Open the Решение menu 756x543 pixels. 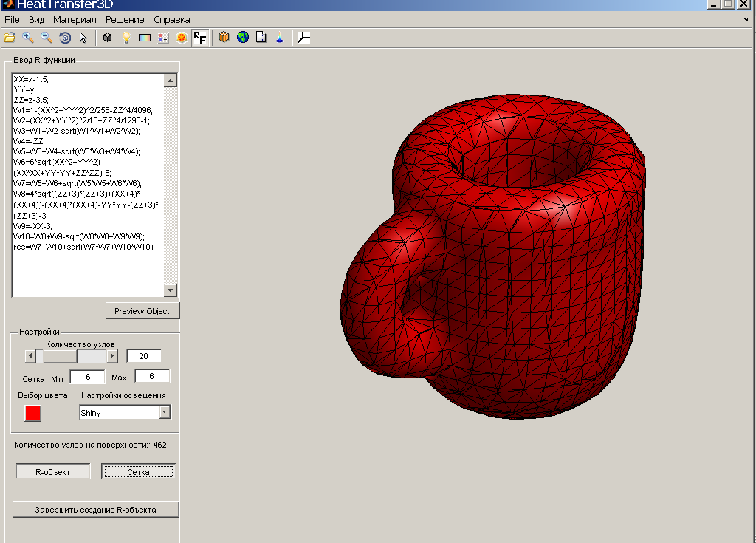pyautogui.click(x=125, y=19)
